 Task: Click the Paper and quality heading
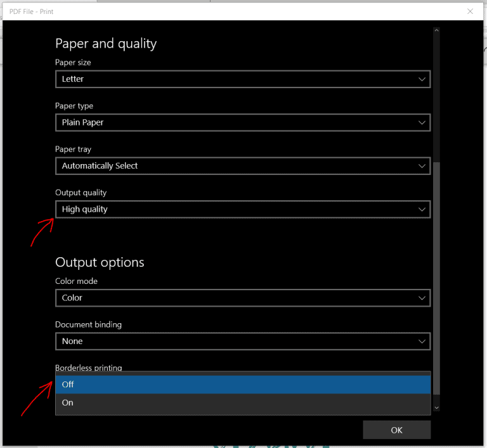coord(106,44)
